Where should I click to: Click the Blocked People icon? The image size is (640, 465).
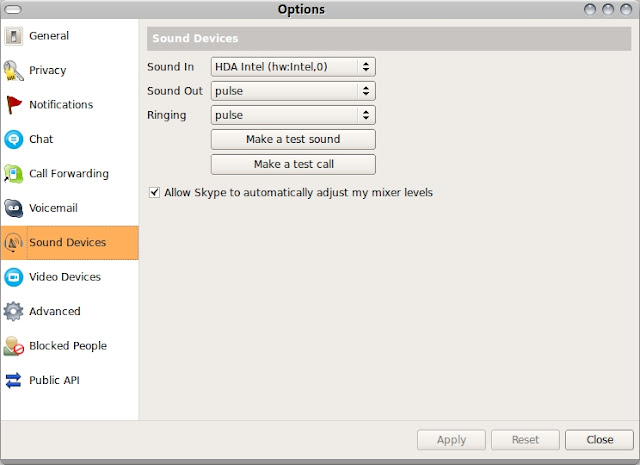point(13,346)
